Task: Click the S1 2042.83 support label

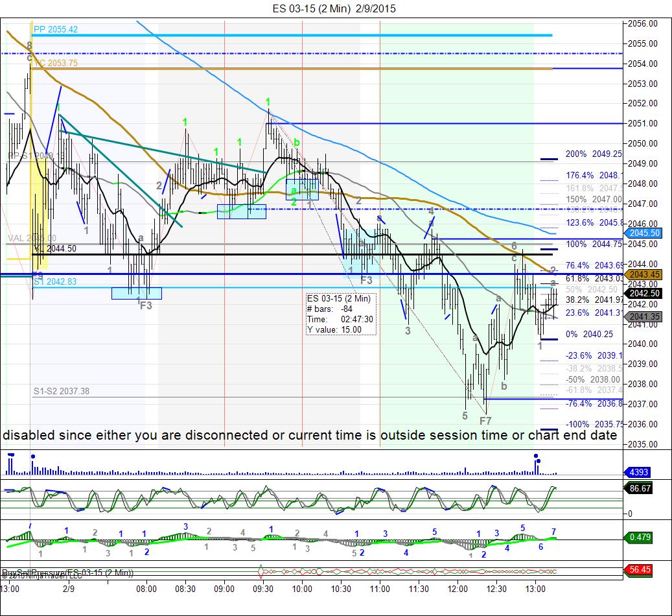Action: click(55, 281)
